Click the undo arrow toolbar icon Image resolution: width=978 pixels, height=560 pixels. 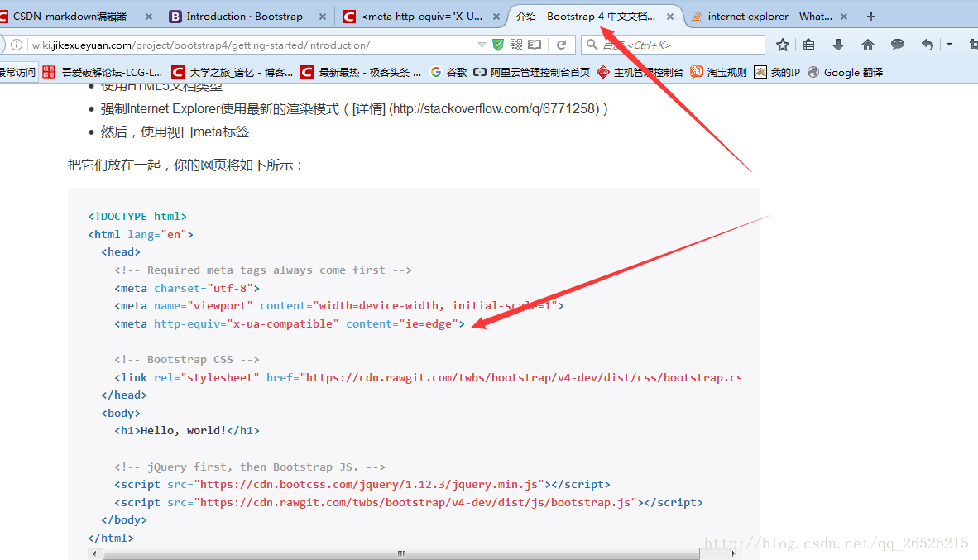[x=928, y=45]
